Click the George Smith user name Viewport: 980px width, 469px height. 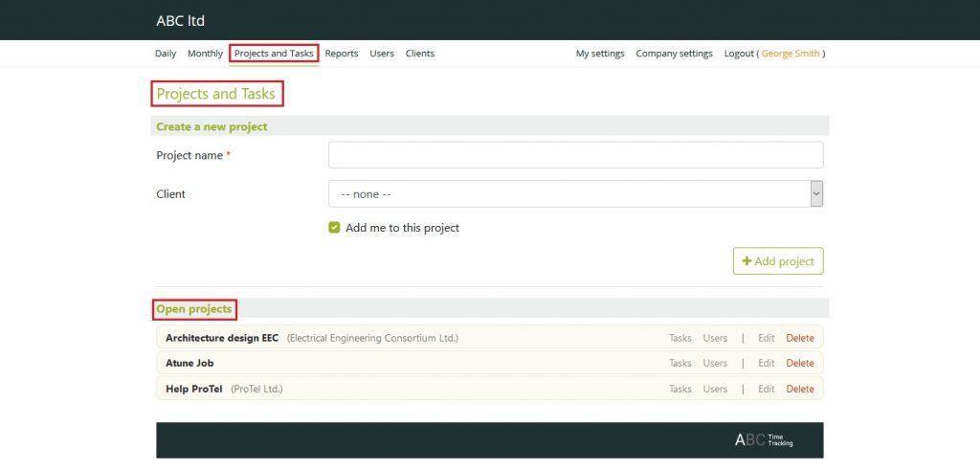[790, 54]
